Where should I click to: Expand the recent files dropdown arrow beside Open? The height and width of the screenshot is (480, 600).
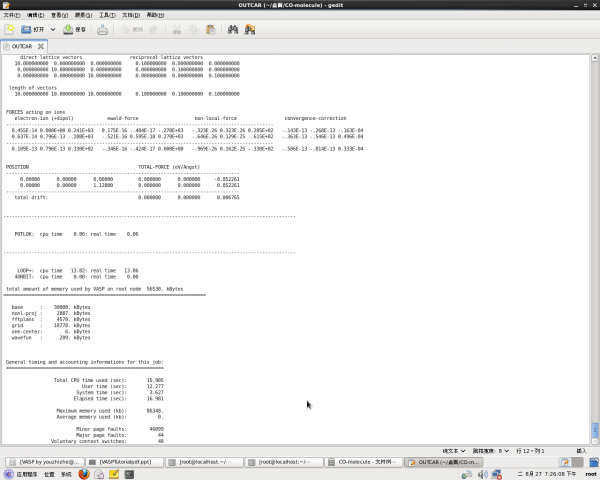[x=53, y=29]
